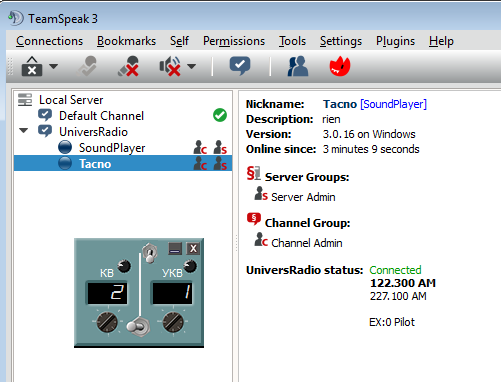Viewport: 501px width, 382px height.
Task: Flip the bottom toggle switch on radio panel
Action: click(x=138, y=327)
